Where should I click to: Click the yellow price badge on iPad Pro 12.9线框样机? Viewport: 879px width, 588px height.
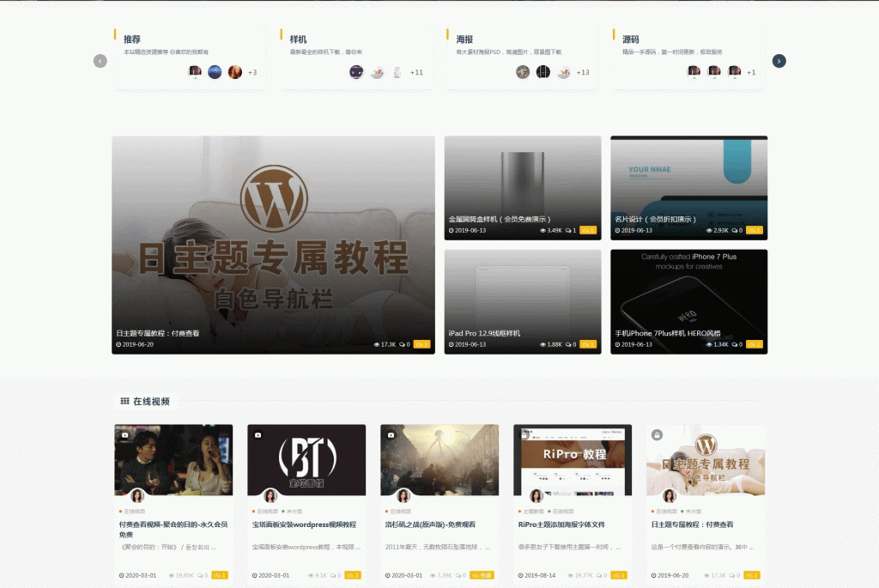[x=588, y=344]
